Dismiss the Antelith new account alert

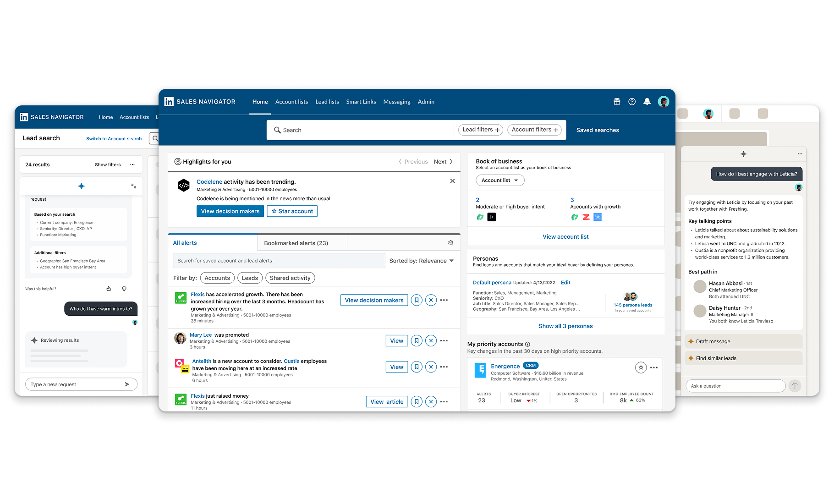coord(431,367)
